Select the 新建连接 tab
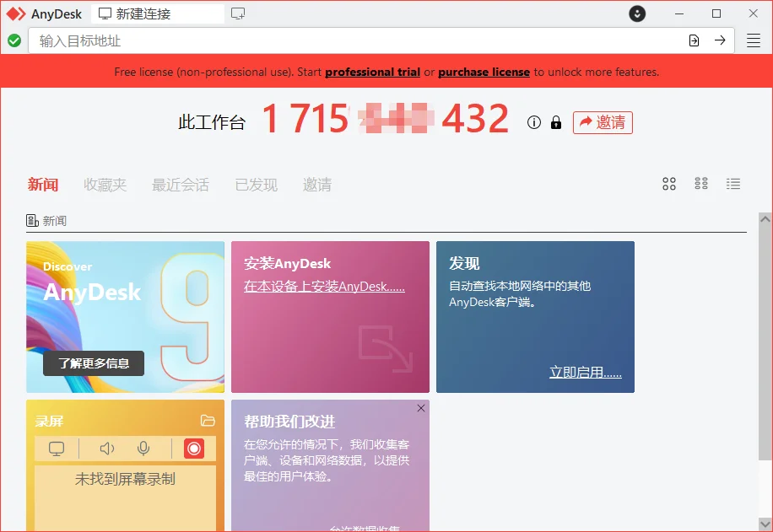The width and height of the screenshot is (773, 532). [x=158, y=13]
